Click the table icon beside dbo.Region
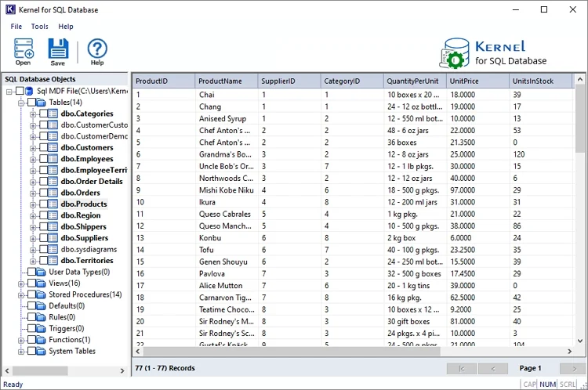Screen dimensions: 588x390 point(53,215)
